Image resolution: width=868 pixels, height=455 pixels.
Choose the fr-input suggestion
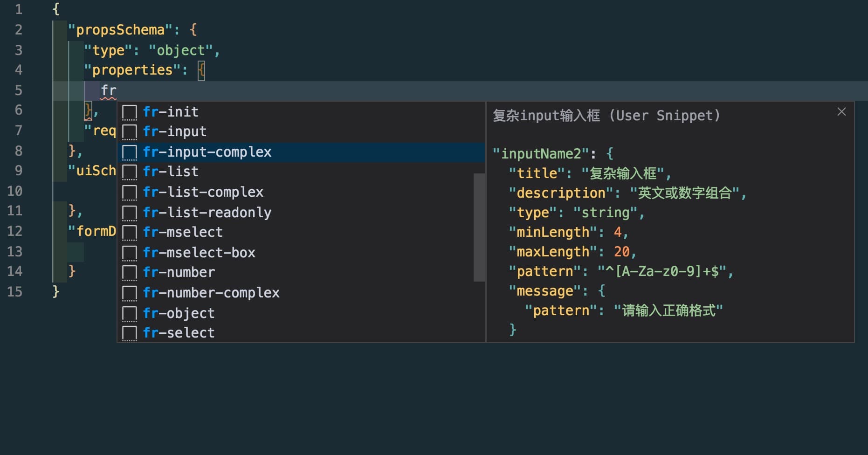tap(175, 132)
